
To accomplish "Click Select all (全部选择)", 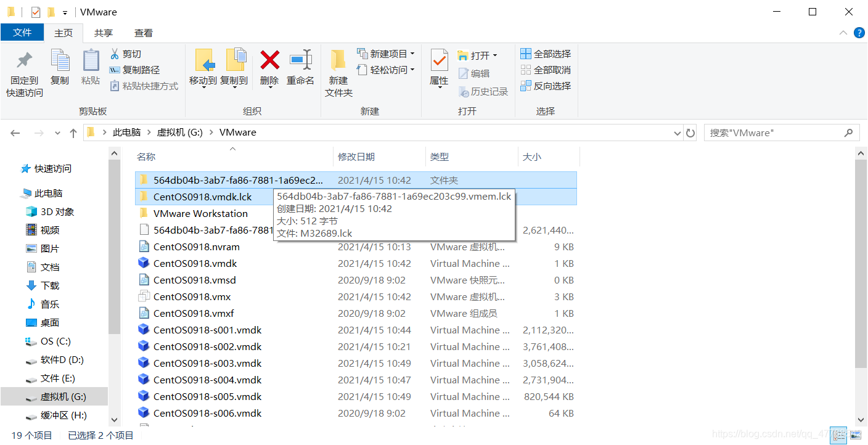I will pos(546,54).
